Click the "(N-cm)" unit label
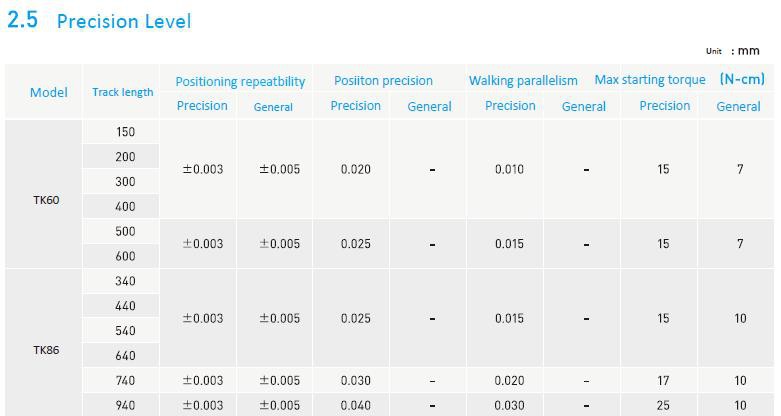Screen dimensions: 781x416 (742, 79)
